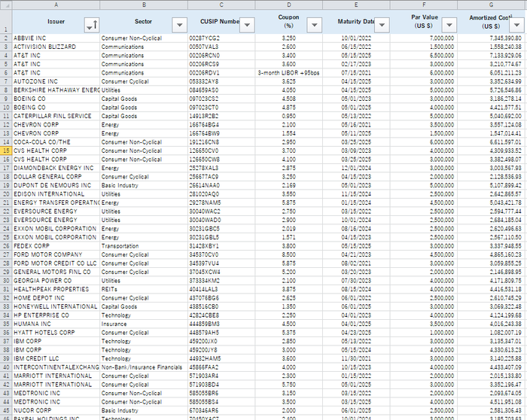Select the AUTOZONE INC cell
This screenshot has width=527, height=420.
(56, 81)
